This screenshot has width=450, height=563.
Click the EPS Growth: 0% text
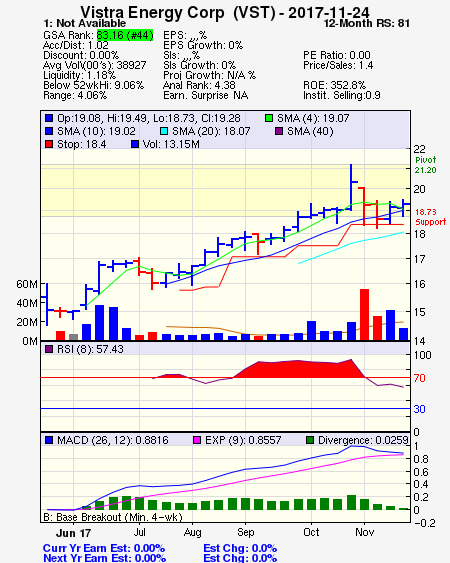click(x=203, y=45)
